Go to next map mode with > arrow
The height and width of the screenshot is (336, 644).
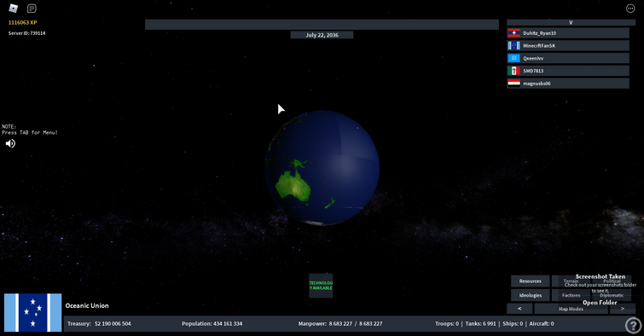coord(622,309)
